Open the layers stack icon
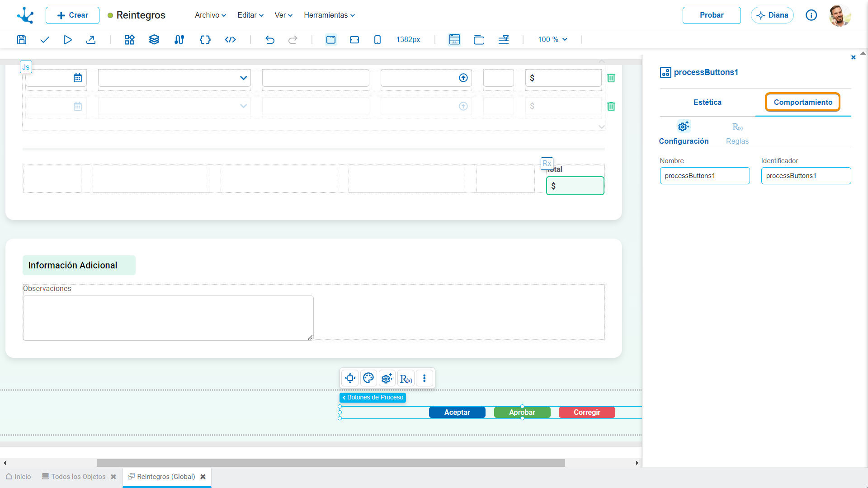Screen dimensions: 868x488 point(154,40)
